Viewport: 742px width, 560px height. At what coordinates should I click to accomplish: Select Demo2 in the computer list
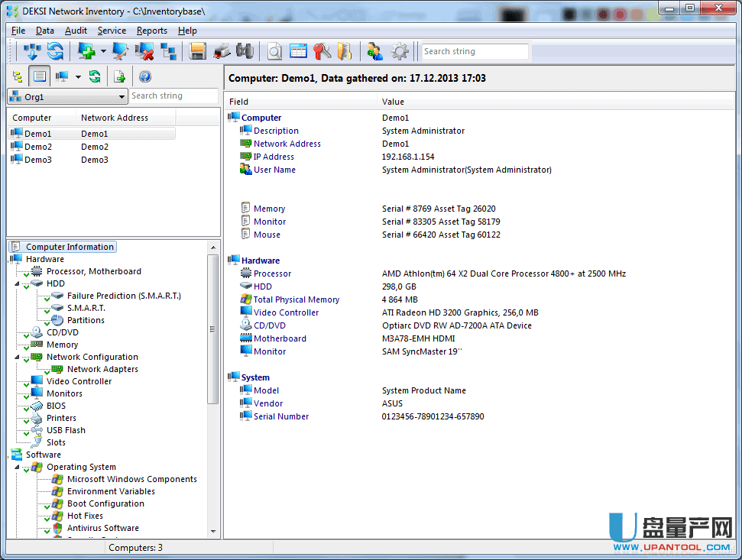(x=38, y=147)
